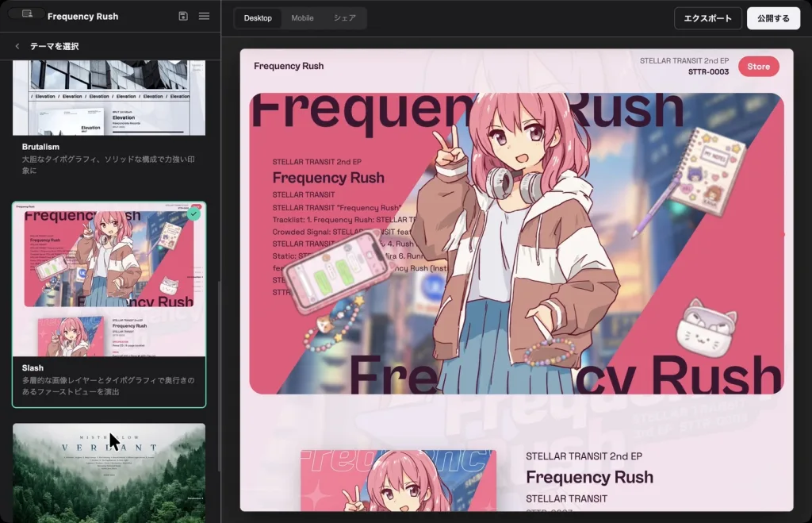Click the back chevron next to テーマを選択
The height and width of the screenshot is (523, 812).
pos(17,46)
